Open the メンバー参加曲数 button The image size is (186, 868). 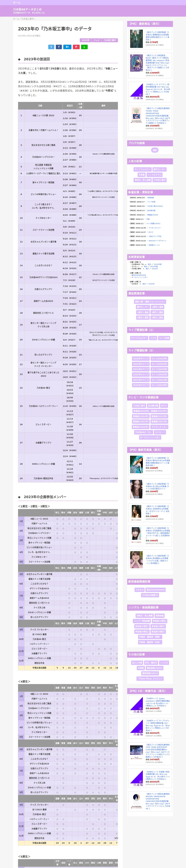142,621
